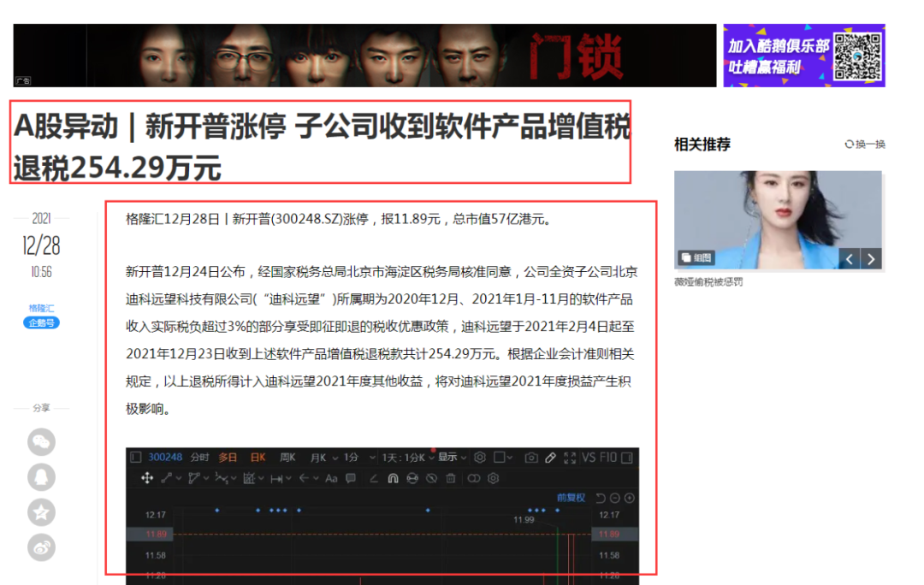Click the 换一换 refresh icon
Screen dimensions: 924x585
[x=850, y=145]
